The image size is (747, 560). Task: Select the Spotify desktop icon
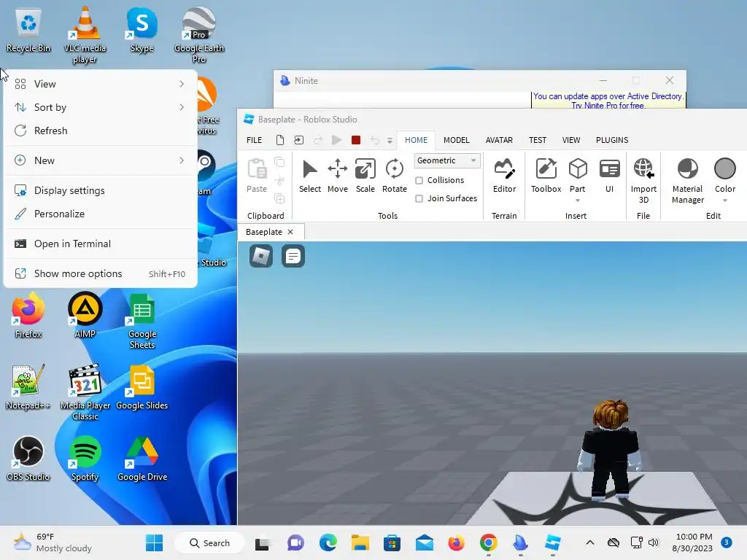[x=85, y=459]
